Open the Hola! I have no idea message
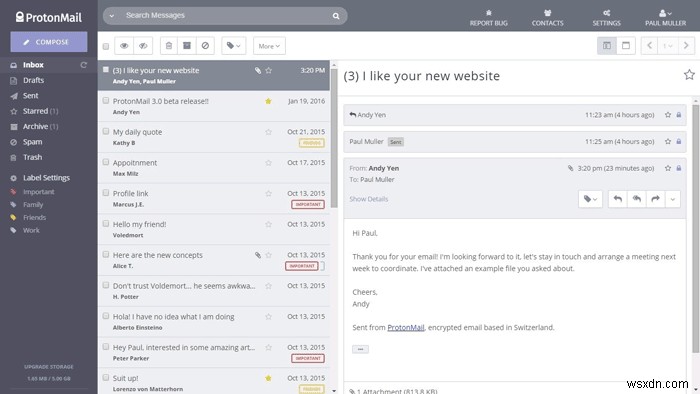The height and width of the screenshot is (394, 700). pos(214,321)
